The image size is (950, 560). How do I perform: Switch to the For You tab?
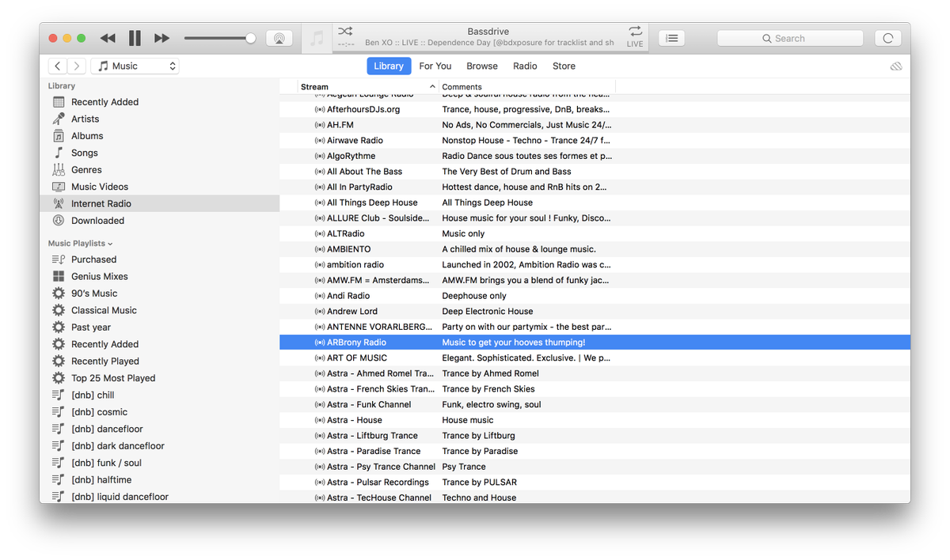[435, 66]
